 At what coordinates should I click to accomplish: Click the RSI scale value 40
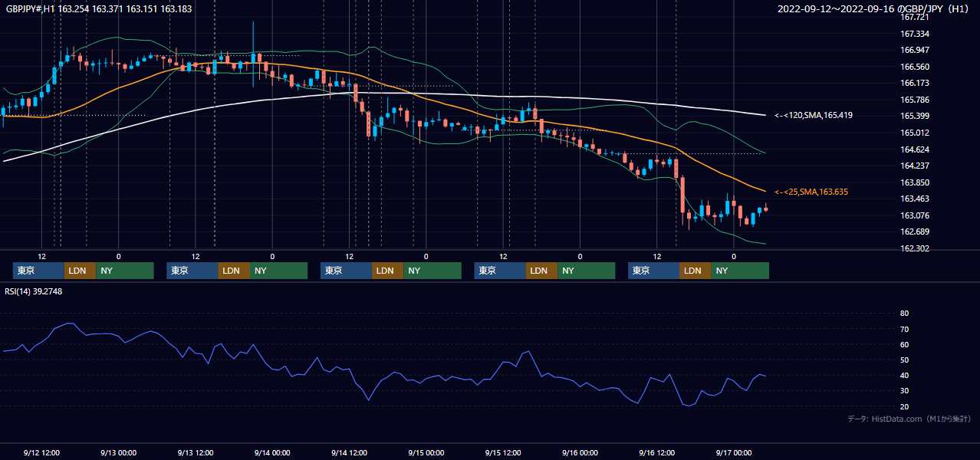pos(904,375)
